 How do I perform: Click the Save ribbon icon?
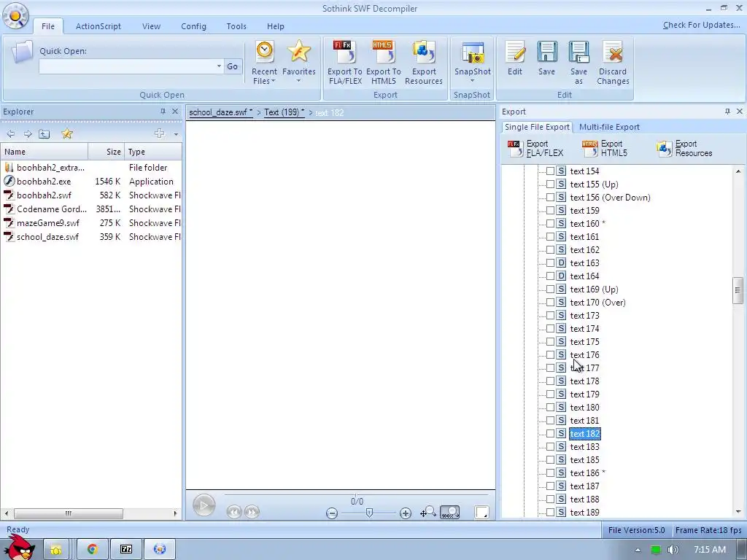[546, 58]
